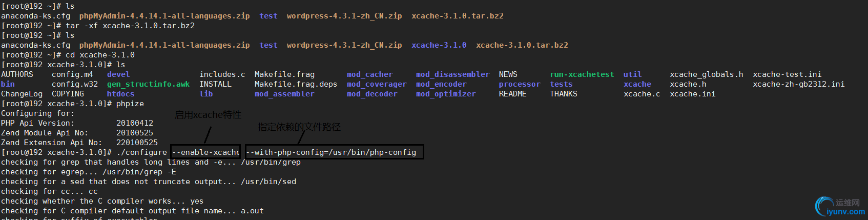Viewport: 868px width, 220px height.
Task: Select the xcache_globals.h header file
Action: click(x=706, y=74)
